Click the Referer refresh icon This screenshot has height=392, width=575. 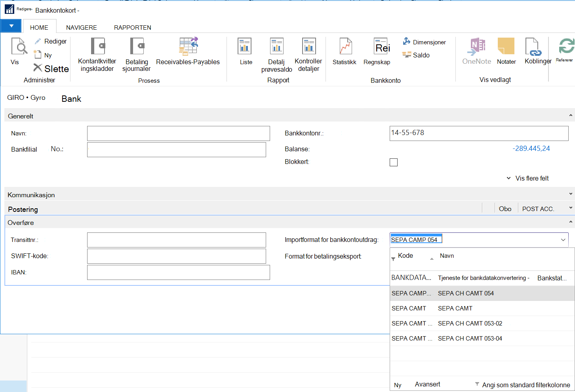(x=566, y=46)
